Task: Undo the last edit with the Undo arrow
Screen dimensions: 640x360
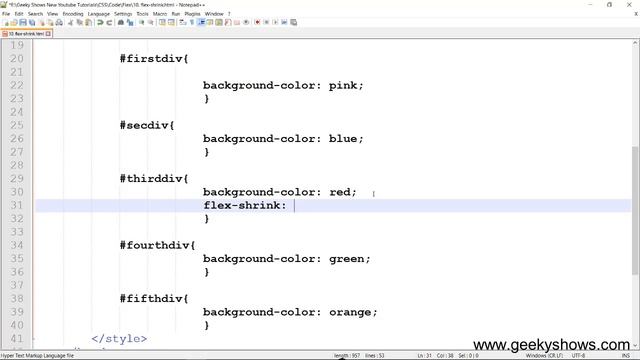Action: click(x=100, y=22)
